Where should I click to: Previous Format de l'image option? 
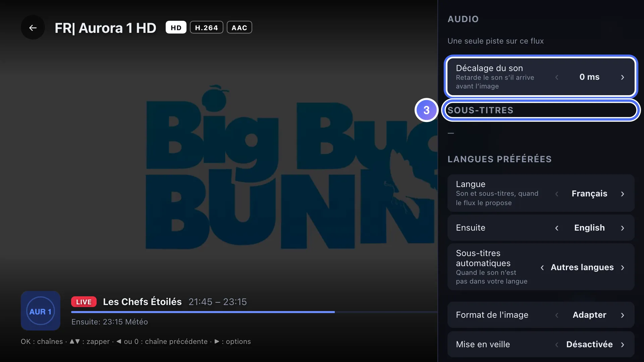(557, 315)
